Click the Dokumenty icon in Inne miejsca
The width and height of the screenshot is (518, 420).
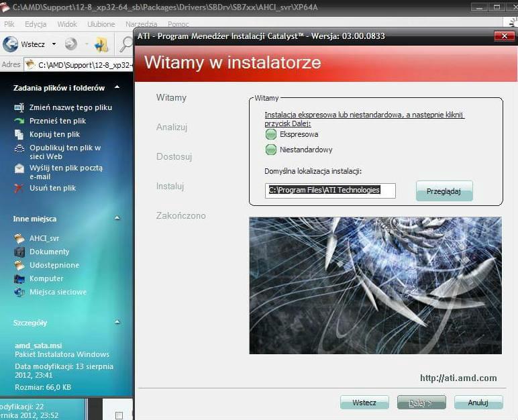tap(19, 252)
